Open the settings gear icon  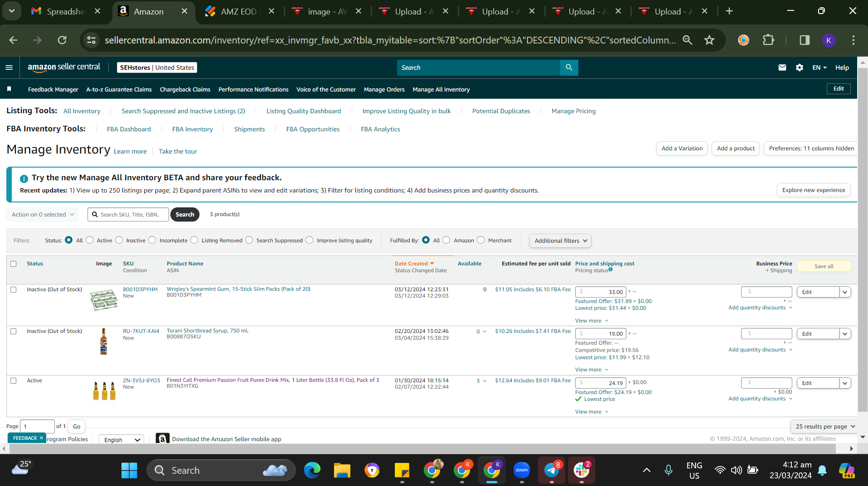pyautogui.click(x=799, y=67)
